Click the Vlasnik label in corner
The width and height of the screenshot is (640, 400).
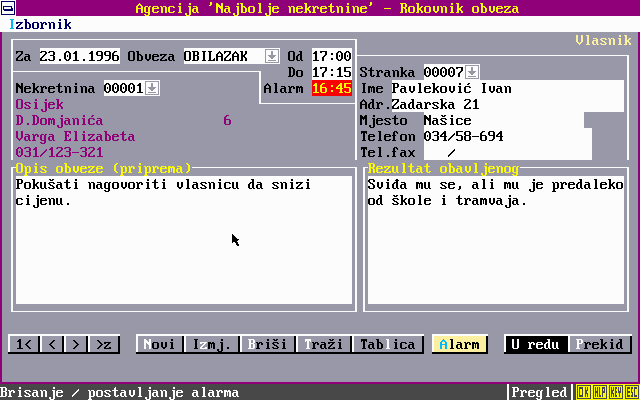pyautogui.click(x=604, y=40)
